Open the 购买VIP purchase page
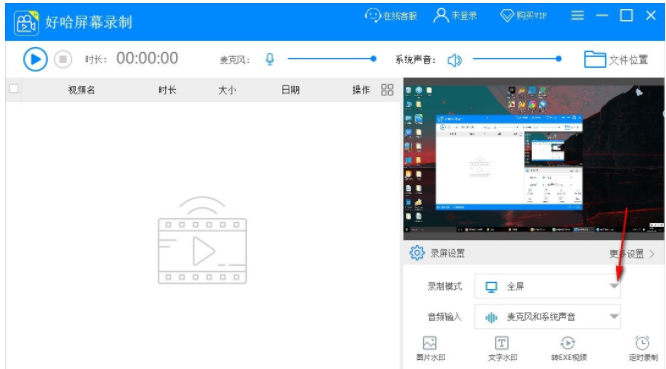This screenshot has height=369, width=666. coord(523,16)
